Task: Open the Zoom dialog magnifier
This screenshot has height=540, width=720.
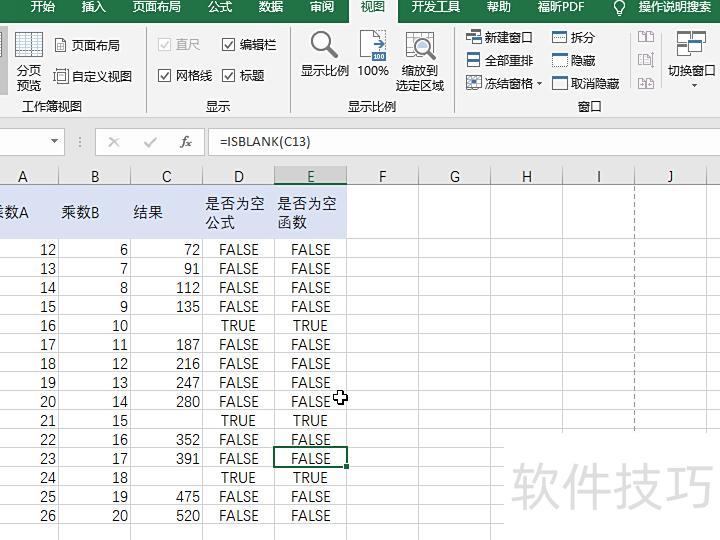Action: [x=324, y=54]
